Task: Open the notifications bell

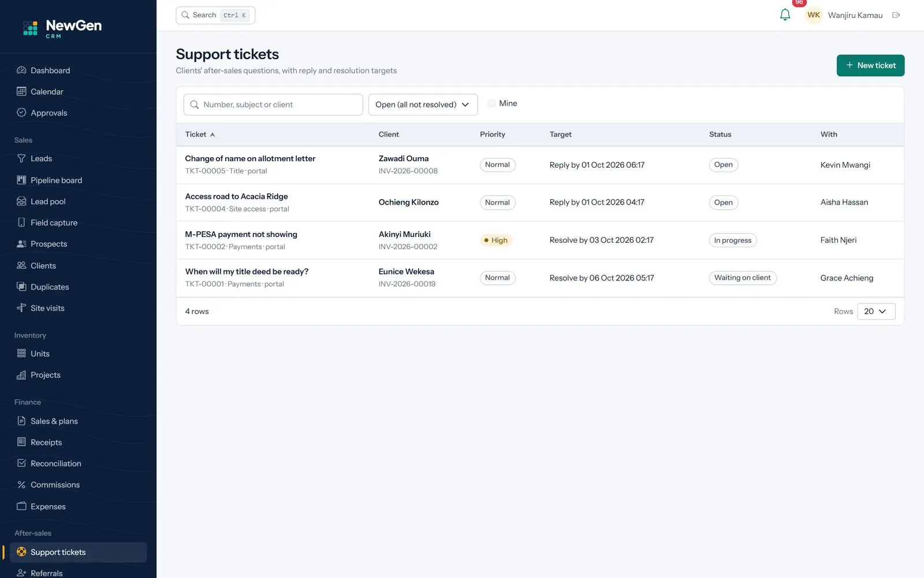Action: coord(785,15)
